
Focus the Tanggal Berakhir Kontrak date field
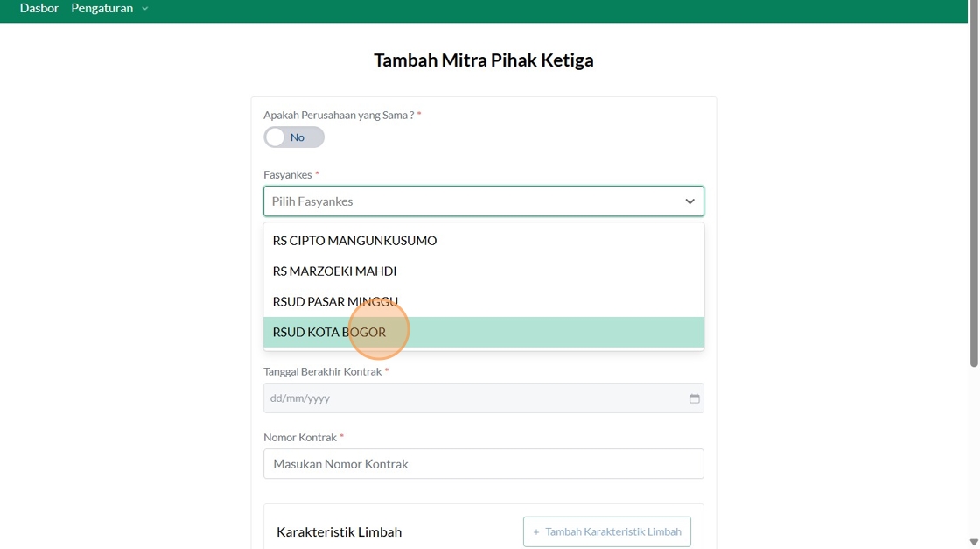coord(484,398)
